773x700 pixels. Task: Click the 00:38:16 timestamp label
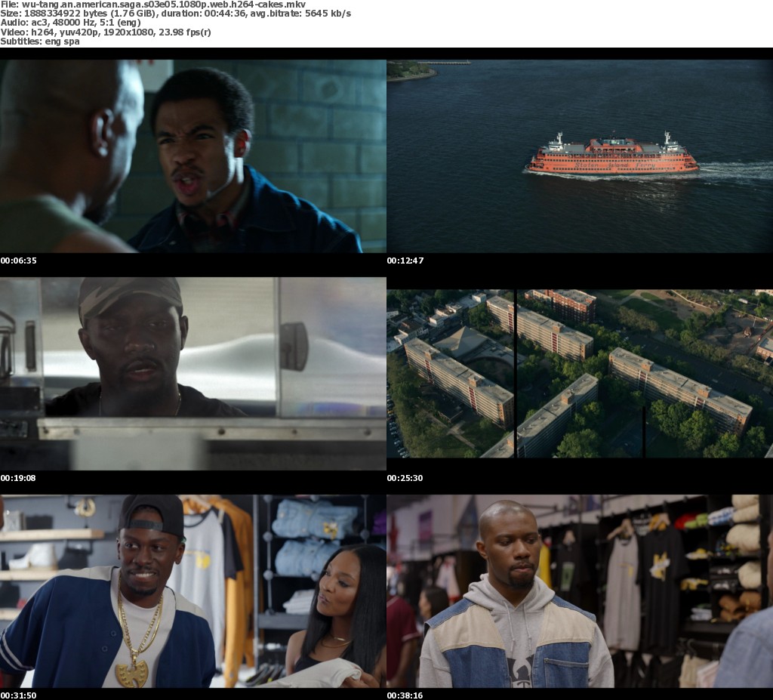[405, 695]
